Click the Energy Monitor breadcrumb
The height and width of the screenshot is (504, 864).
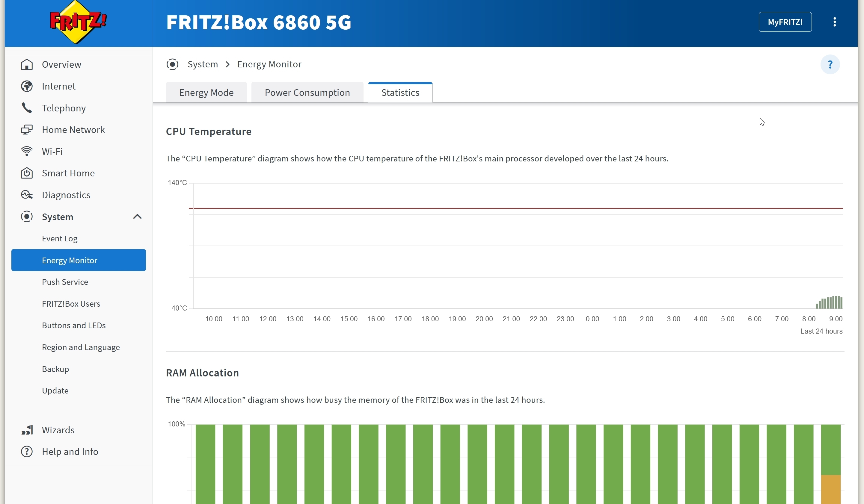[269, 64]
